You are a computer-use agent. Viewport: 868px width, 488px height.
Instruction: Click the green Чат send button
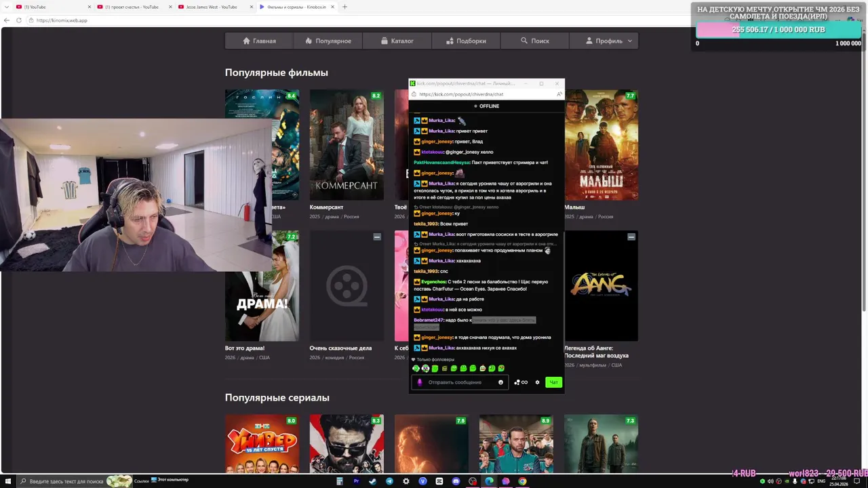pos(553,382)
